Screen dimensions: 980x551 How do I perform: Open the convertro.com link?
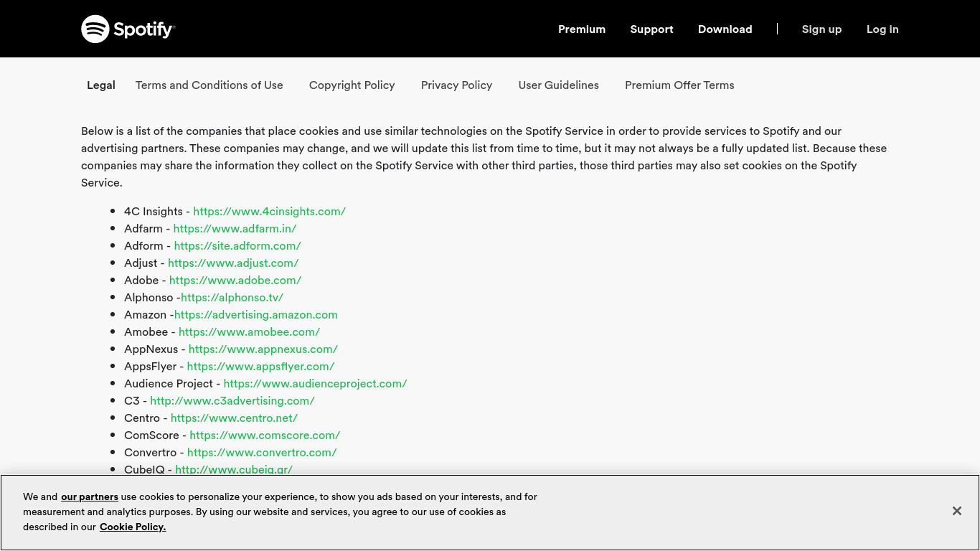[262, 452]
